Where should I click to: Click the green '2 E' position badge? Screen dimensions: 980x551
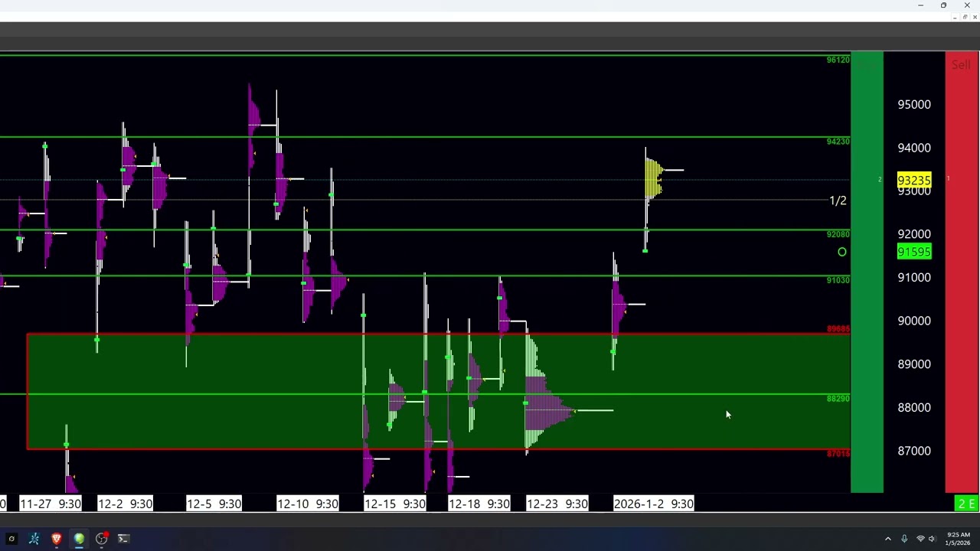click(966, 503)
